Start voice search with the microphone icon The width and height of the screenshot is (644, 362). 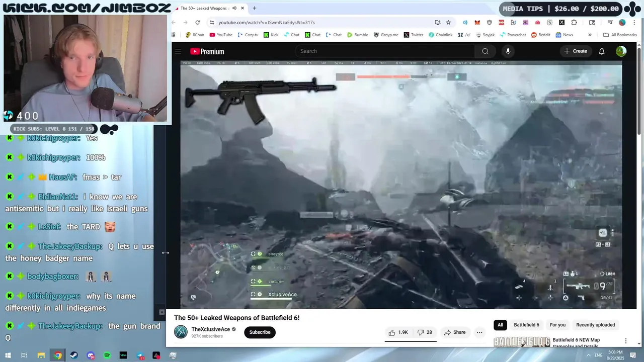click(x=508, y=51)
